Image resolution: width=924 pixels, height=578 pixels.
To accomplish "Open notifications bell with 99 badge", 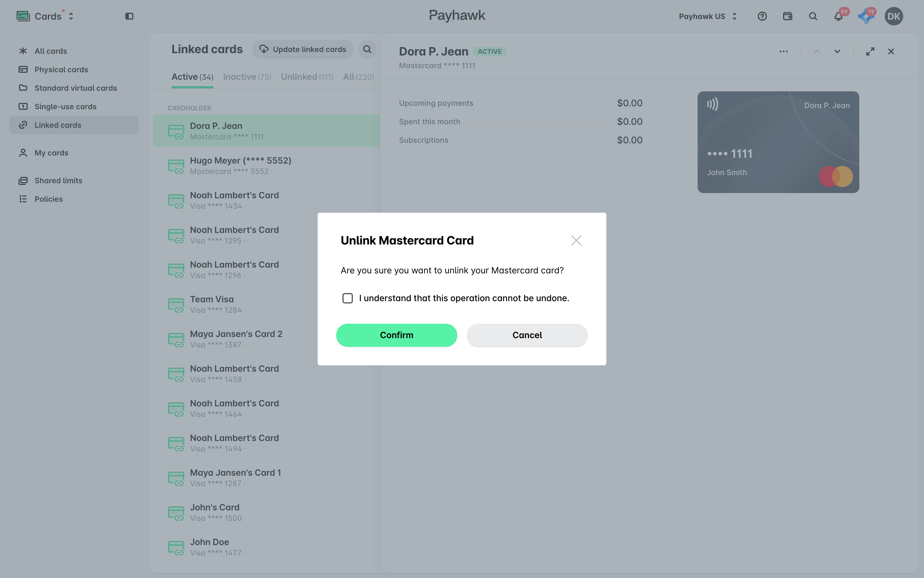I will 839,16.
